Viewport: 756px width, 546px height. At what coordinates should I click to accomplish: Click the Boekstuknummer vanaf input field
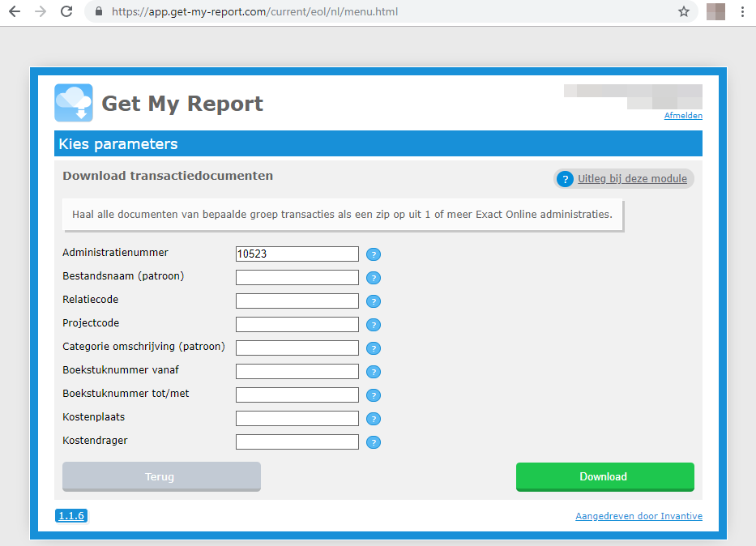coord(297,372)
